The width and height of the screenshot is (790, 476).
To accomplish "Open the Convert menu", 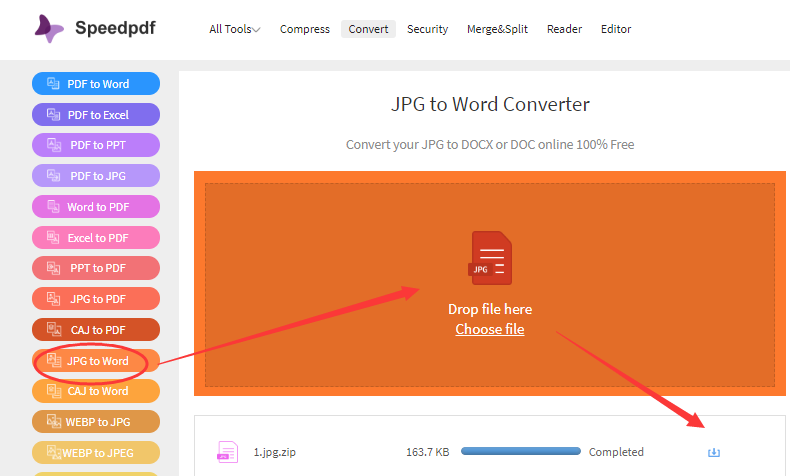I will 368,29.
